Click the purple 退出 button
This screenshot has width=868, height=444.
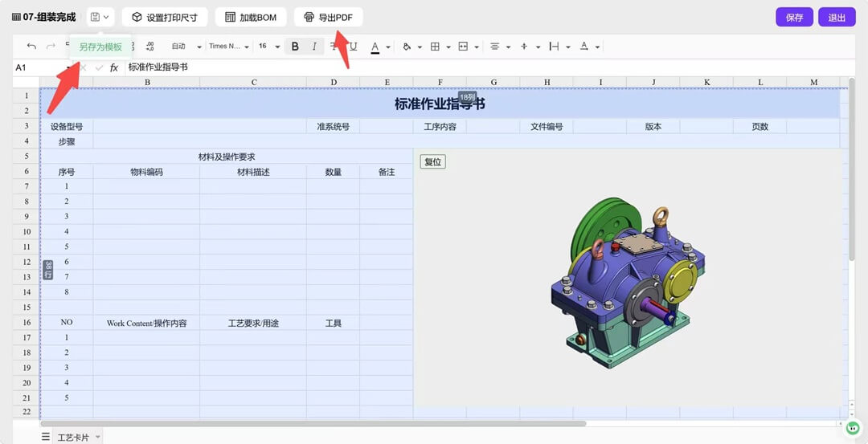[x=837, y=17]
